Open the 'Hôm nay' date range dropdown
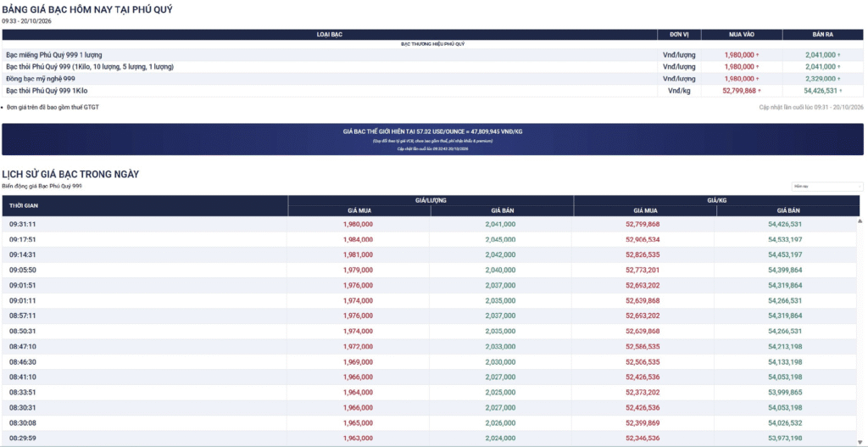 [826, 187]
